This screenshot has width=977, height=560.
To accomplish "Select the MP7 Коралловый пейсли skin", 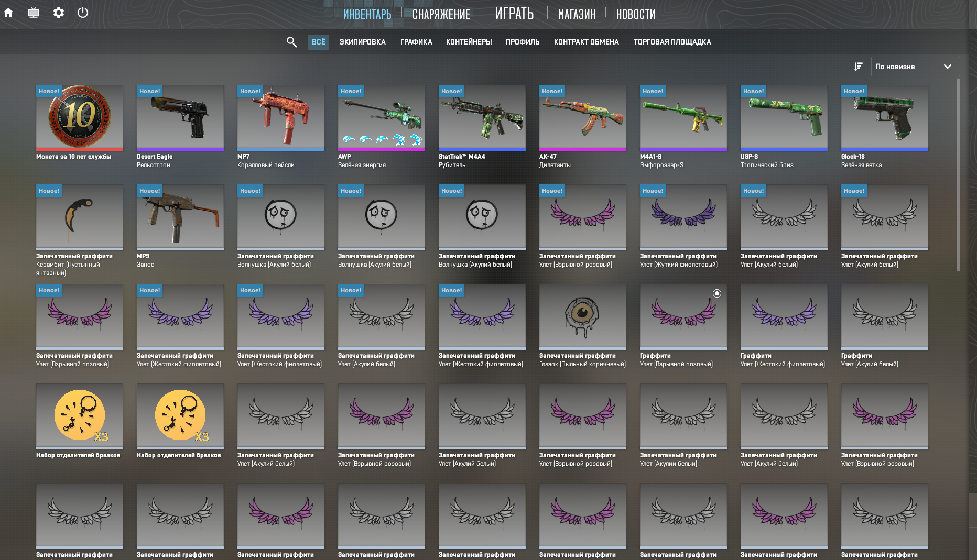I will click(x=281, y=118).
